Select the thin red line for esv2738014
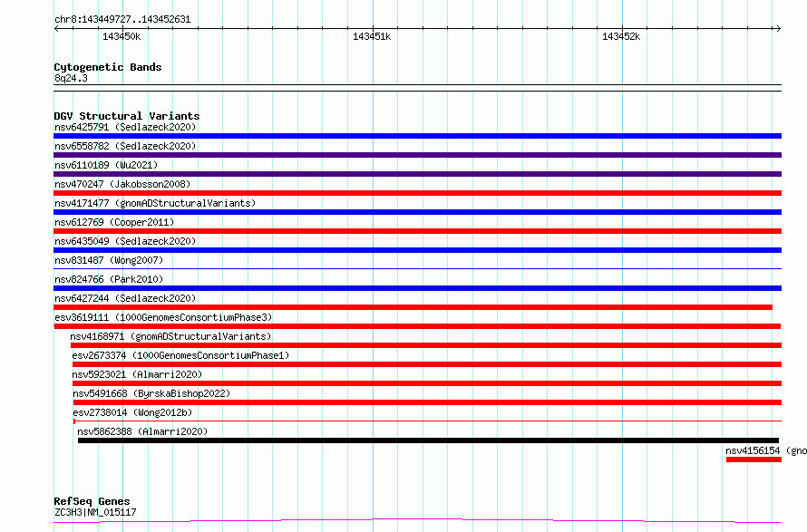 [x=428, y=421]
